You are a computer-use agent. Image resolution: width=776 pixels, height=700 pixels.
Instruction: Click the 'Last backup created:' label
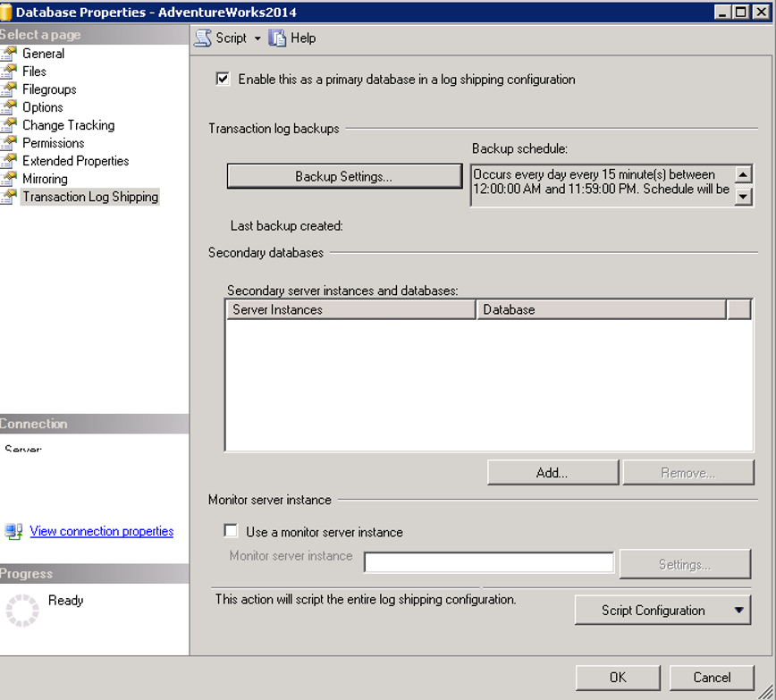(287, 226)
